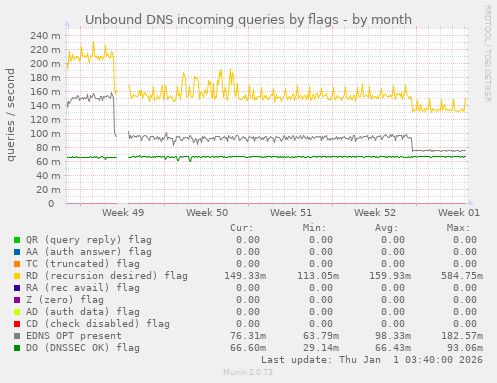The height and width of the screenshot is (383, 497).
Task: Click the 'Week 50' x-axis label
Action: [207, 213]
